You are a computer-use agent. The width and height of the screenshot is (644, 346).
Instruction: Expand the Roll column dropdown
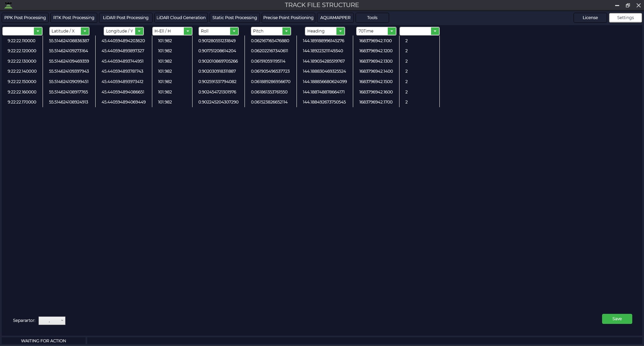click(x=234, y=31)
